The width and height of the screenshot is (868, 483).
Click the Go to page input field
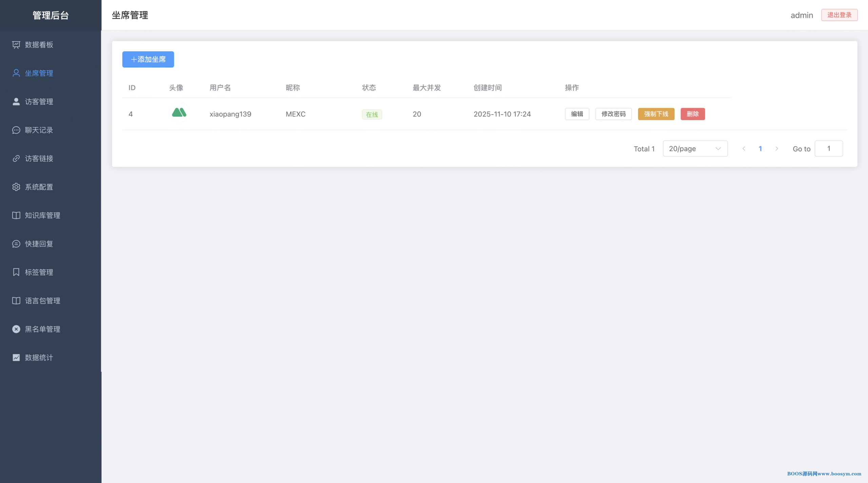[x=828, y=149]
